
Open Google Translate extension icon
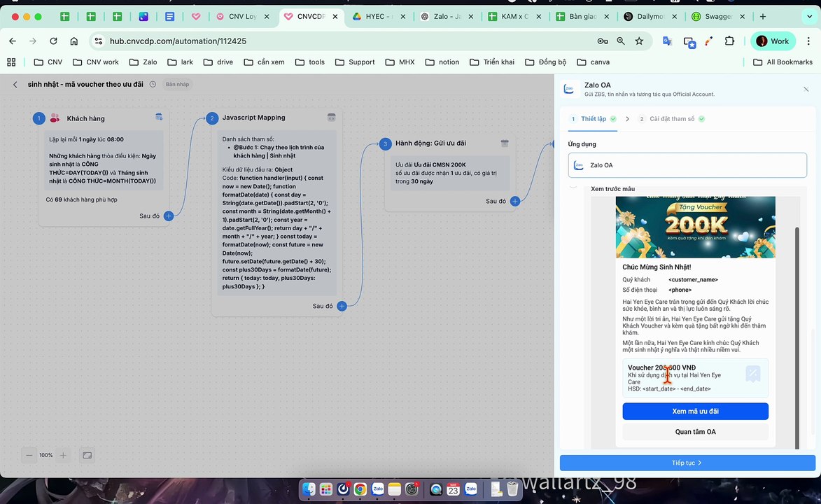pos(668,41)
